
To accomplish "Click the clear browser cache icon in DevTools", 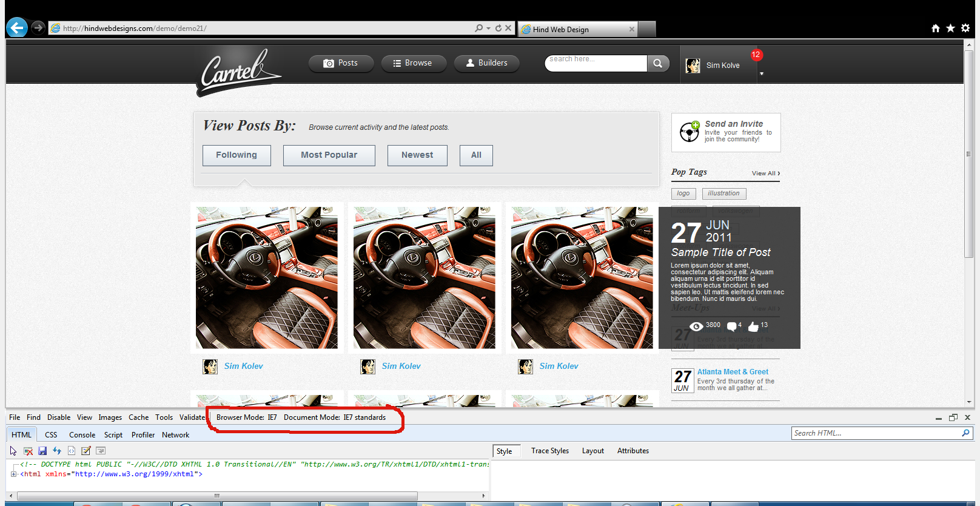I will click(x=28, y=451).
